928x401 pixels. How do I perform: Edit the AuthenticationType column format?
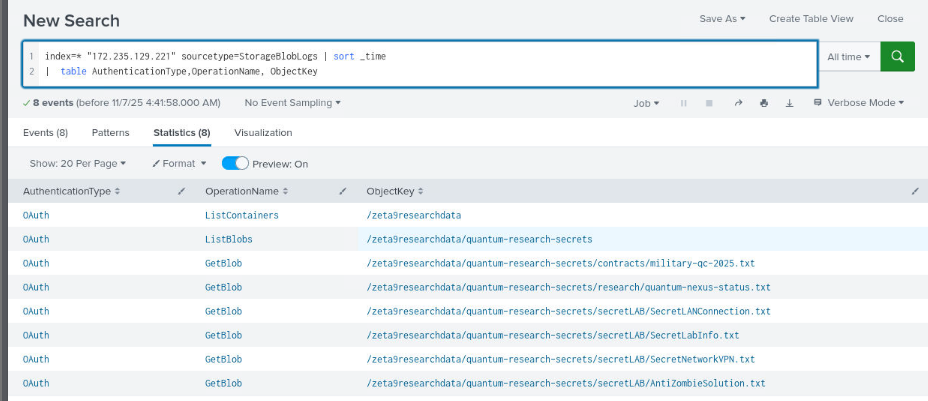[x=182, y=191]
